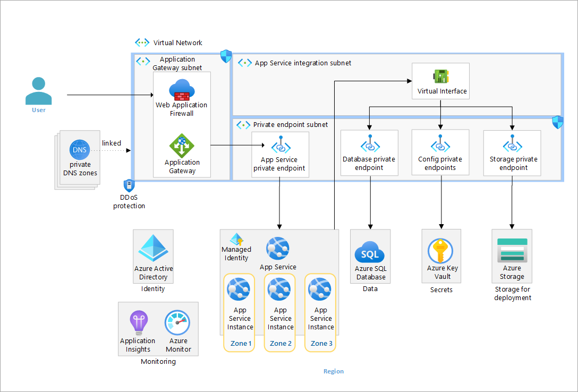Screen dimensions: 578x392
Task: Click the 'Web Application Firewall' label
Action: pyautogui.click(x=181, y=109)
